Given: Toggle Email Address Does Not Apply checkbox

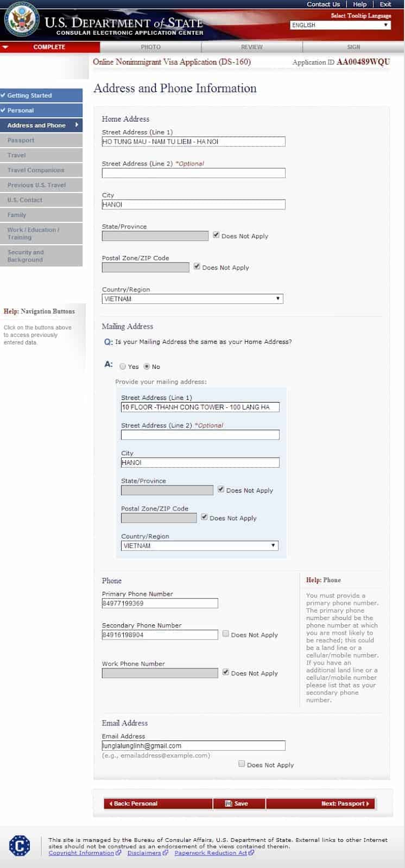Looking at the screenshot, I should tap(242, 764).
